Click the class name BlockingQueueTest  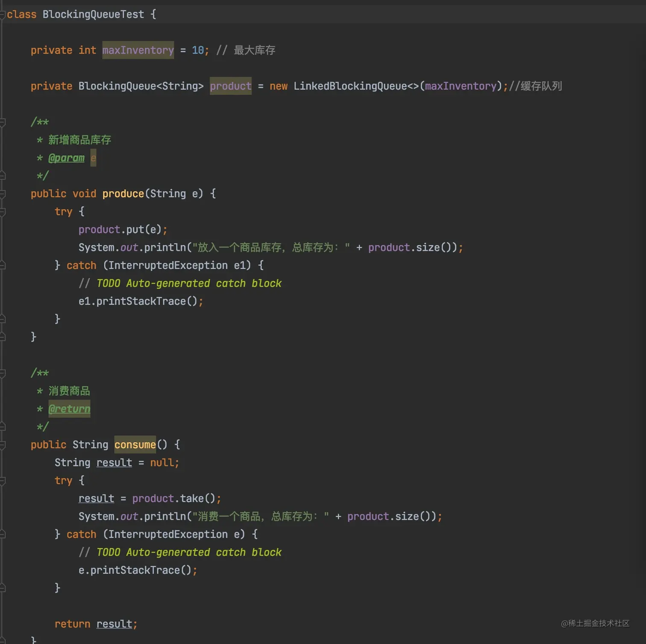click(93, 15)
